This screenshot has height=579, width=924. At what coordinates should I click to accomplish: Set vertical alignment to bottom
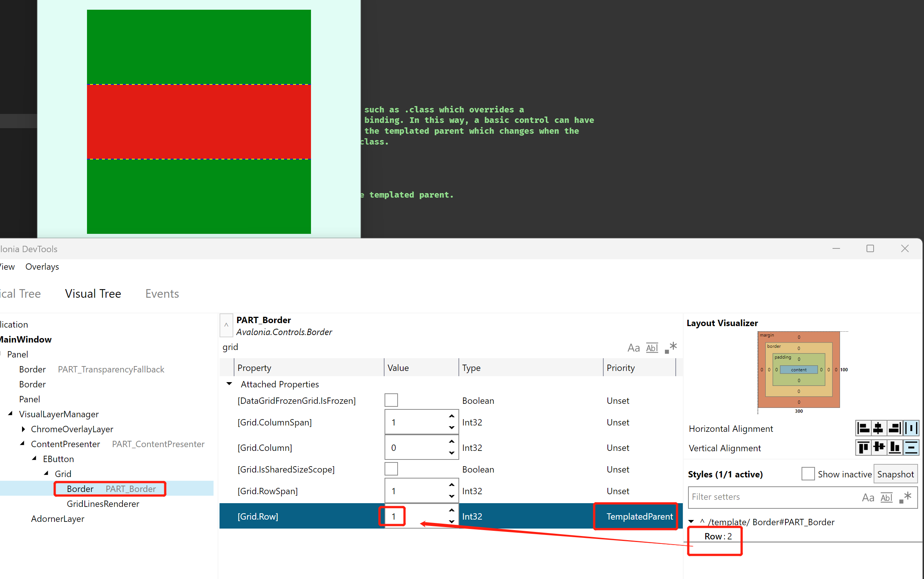point(895,447)
